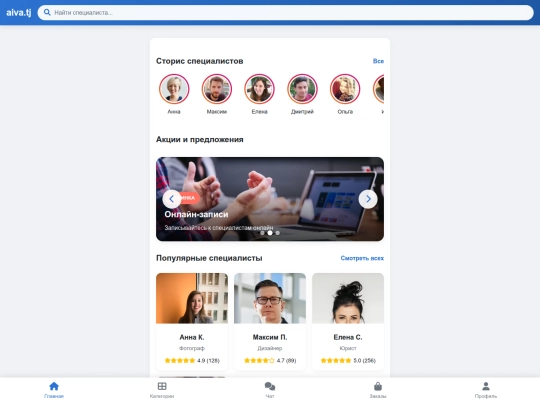Open Елена's story avatar
The width and height of the screenshot is (540, 405).
tap(259, 89)
